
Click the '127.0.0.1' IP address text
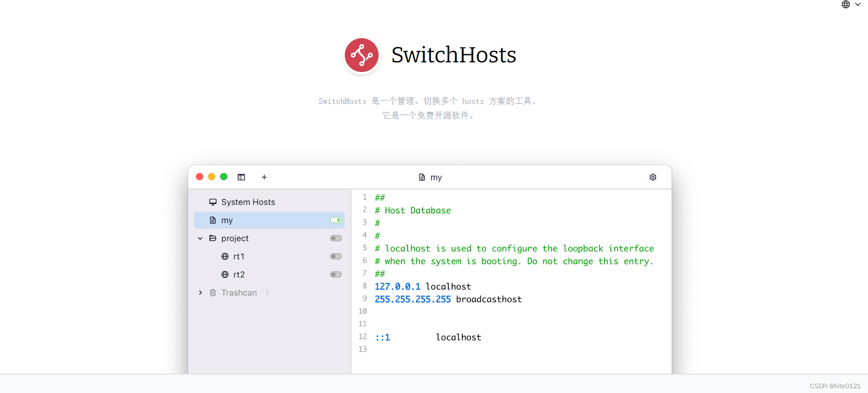397,287
